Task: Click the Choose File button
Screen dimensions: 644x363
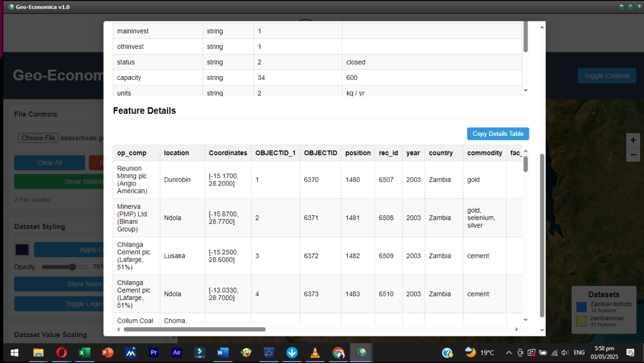Action: pyautogui.click(x=39, y=138)
